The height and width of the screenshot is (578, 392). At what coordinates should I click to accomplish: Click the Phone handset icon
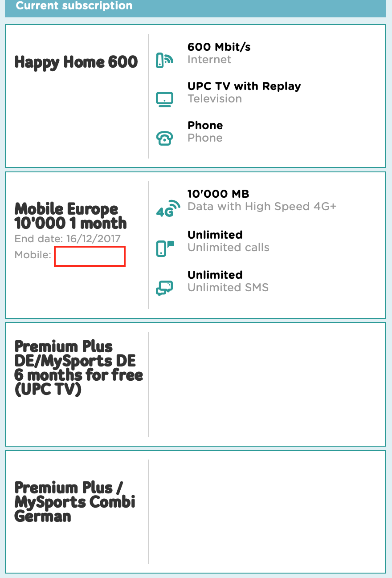pyautogui.click(x=164, y=138)
